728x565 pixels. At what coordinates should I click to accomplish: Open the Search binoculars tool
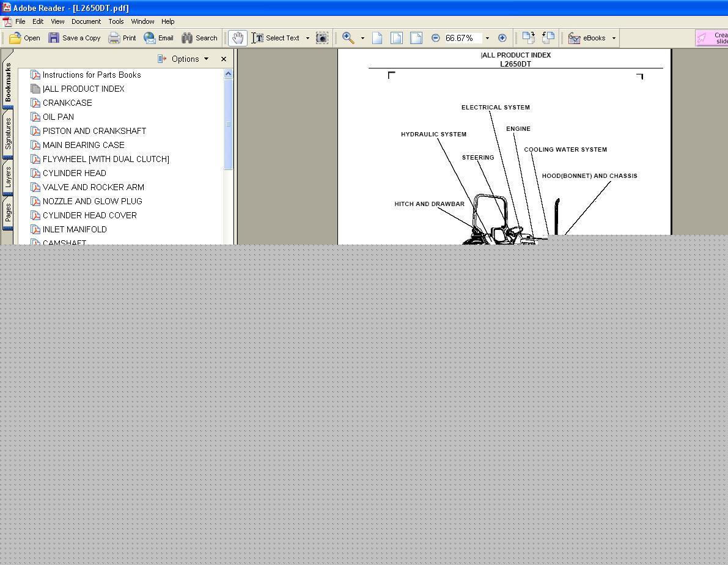(x=199, y=38)
